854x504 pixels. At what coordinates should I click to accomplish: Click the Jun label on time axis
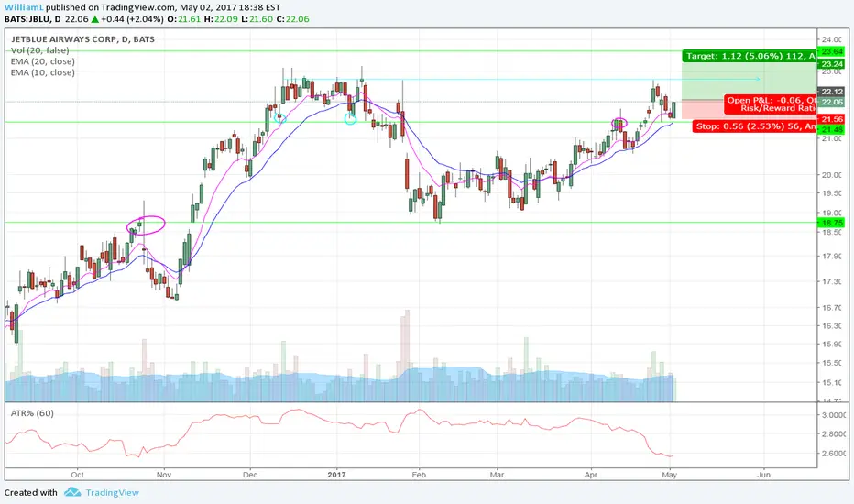[763, 475]
